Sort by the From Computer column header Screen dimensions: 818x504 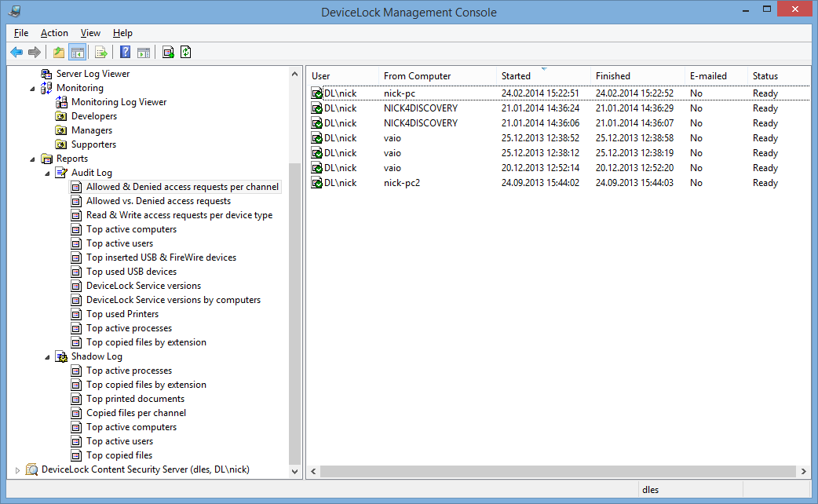click(438, 76)
